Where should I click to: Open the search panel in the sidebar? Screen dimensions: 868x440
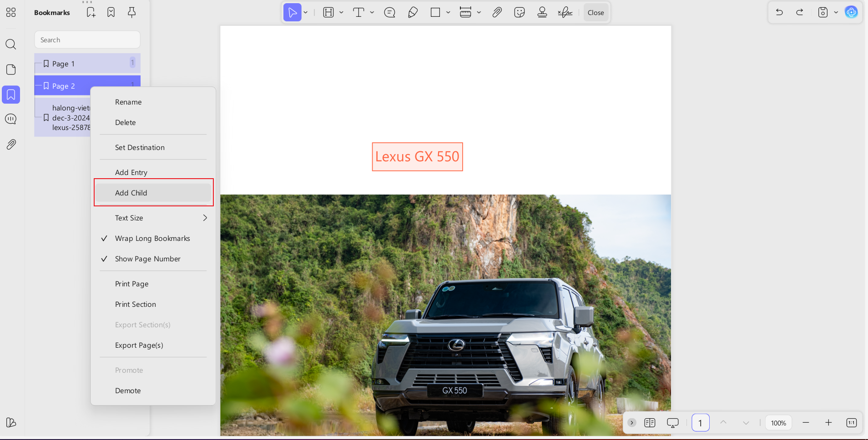point(10,44)
